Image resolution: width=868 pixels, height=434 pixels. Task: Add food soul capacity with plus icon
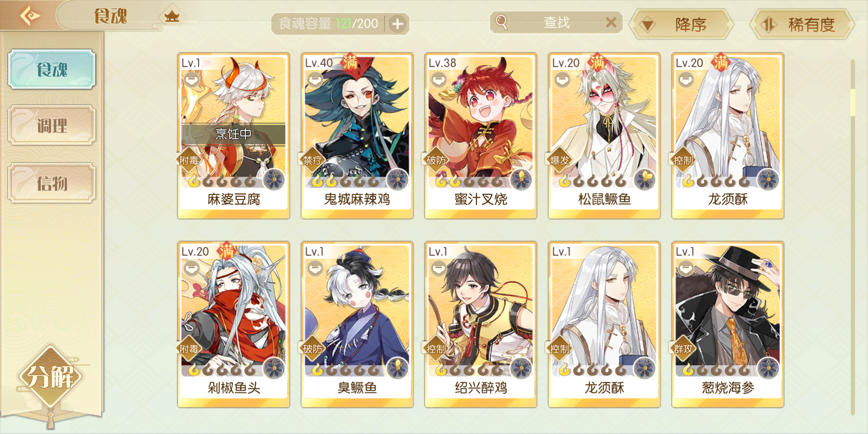click(397, 24)
